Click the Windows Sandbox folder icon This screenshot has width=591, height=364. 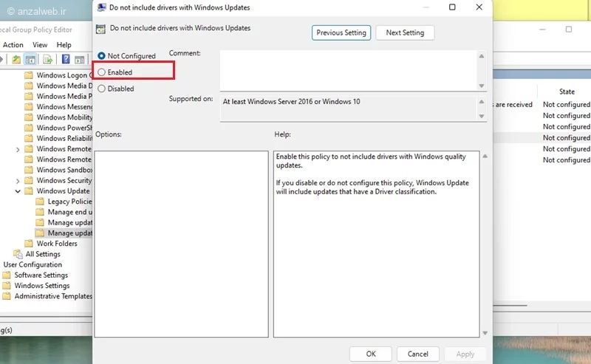[x=29, y=170]
